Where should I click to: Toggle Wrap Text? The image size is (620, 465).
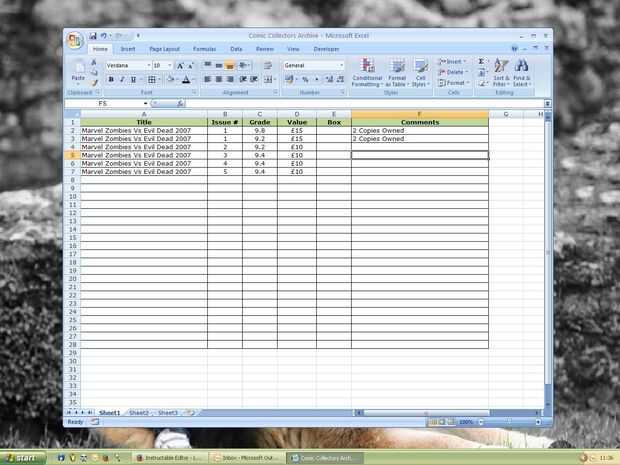(x=268, y=65)
